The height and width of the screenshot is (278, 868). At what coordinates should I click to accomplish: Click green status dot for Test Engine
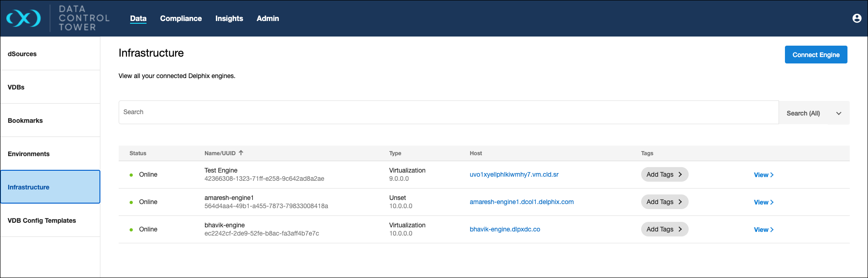point(131,175)
